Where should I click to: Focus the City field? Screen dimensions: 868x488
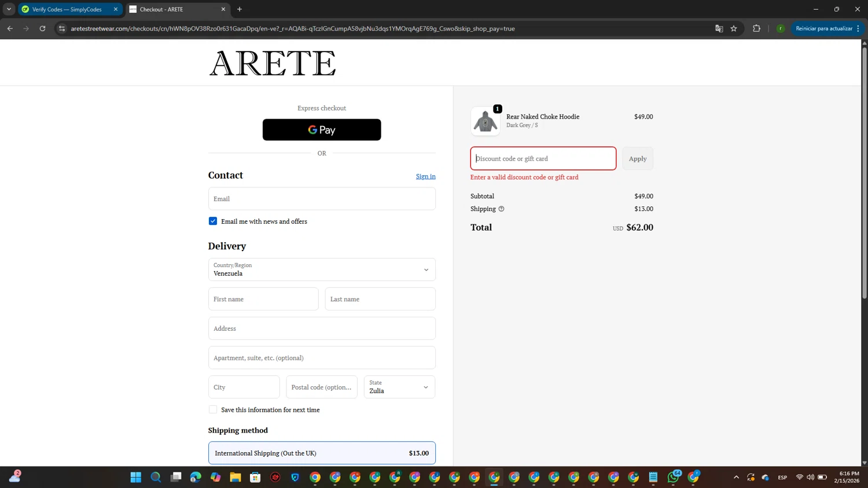[x=244, y=387]
